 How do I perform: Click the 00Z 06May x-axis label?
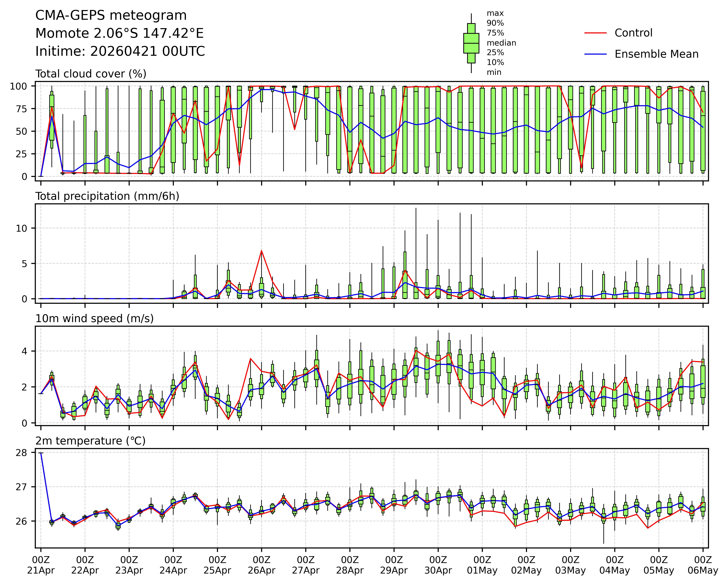(x=703, y=565)
